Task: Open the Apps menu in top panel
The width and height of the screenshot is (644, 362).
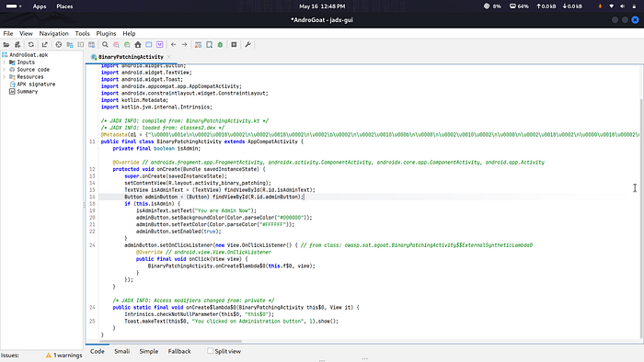Action: tap(40, 6)
